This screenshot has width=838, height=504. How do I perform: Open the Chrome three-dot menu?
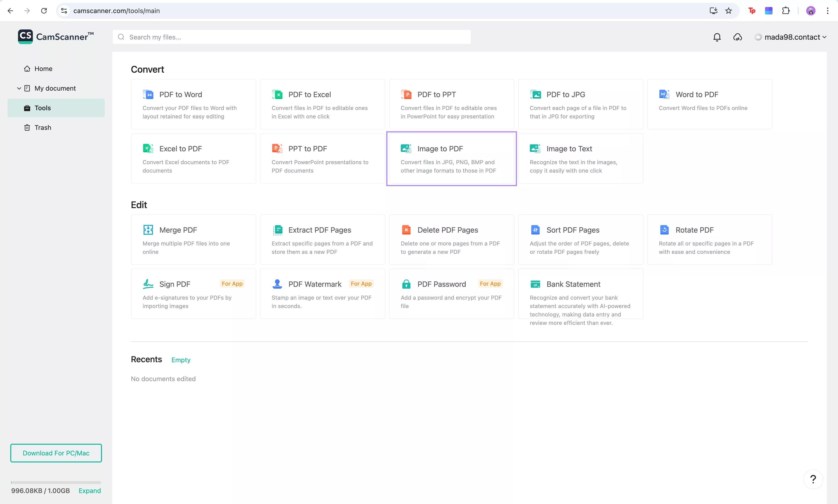click(x=827, y=11)
